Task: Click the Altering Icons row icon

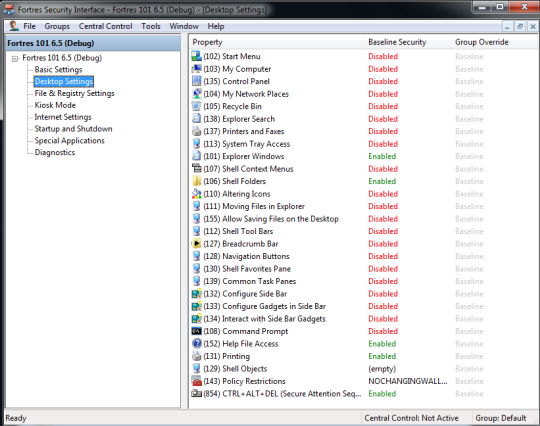Action: 196,194
